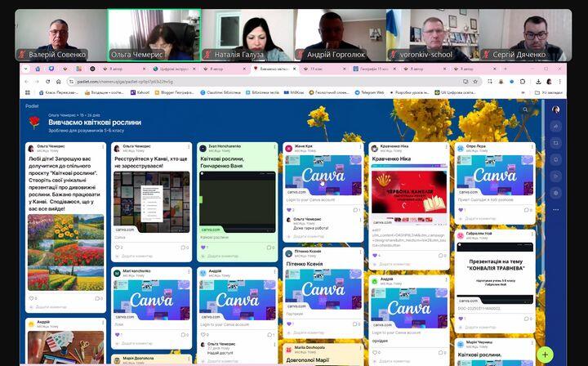Image resolution: width=588 pixels, height=366 pixels.
Task: Select the active 'Вивчаємо квіткові' tab
Action: pyautogui.click(x=274, y=69)
